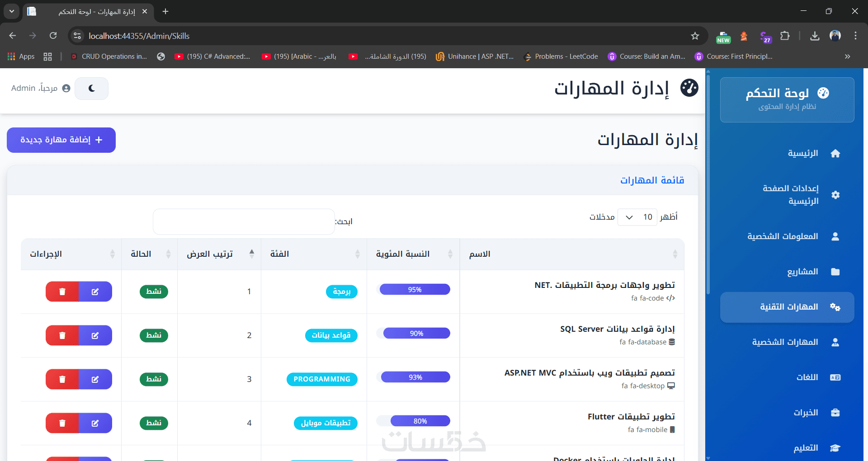Image resolution: width=868 pixels, height=461 pixels.
Task: Navigate to التعليم
Action: click(788, 448)
